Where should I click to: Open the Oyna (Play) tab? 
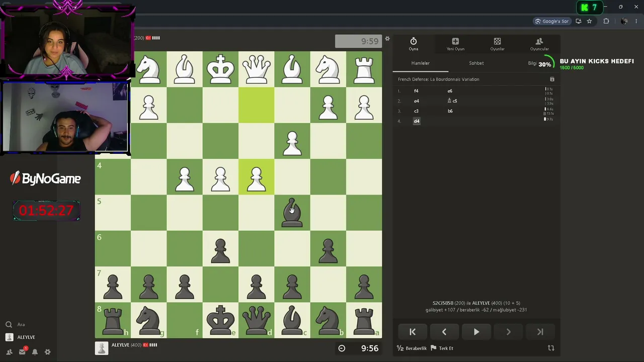pos(414,44)
